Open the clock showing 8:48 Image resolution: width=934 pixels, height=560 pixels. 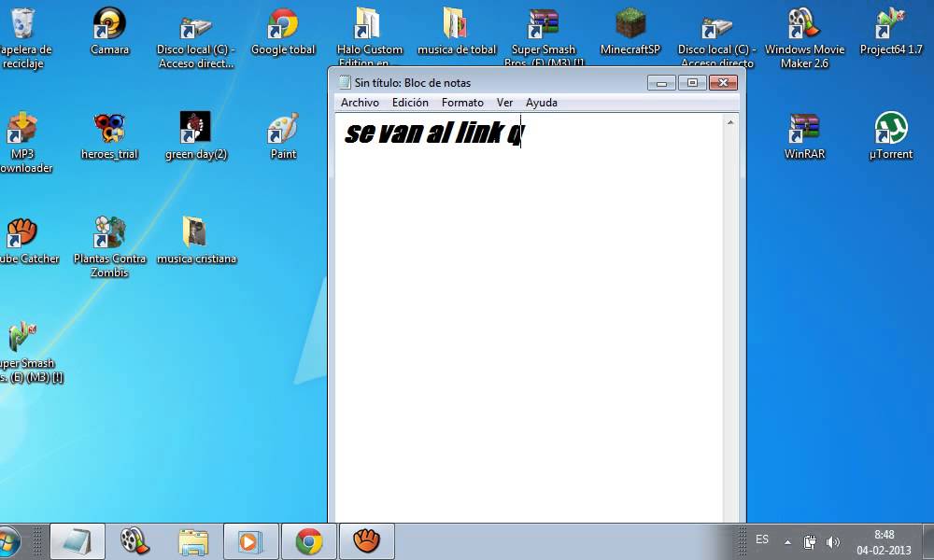[x=884, y=542]
